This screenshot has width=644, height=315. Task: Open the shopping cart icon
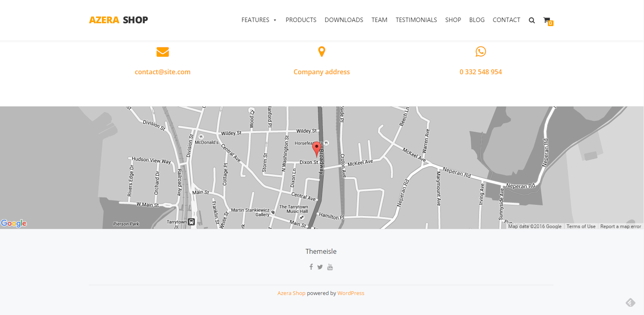[547, 20]
